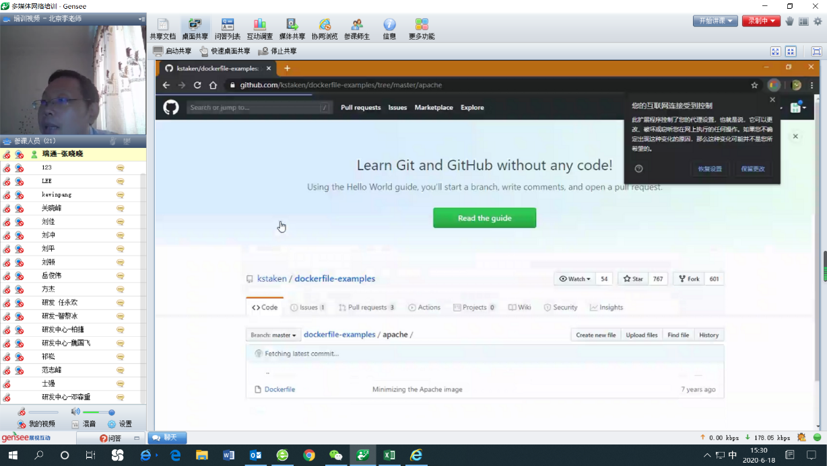Expand the Watch dropdown
827x466 pixels.
click(x=575, y=279)
